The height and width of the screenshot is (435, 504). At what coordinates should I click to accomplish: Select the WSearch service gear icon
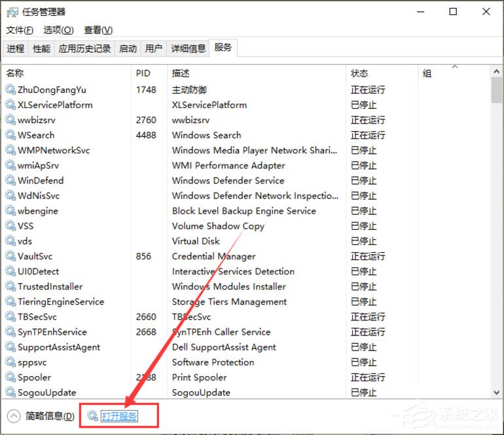click(10, 135)
